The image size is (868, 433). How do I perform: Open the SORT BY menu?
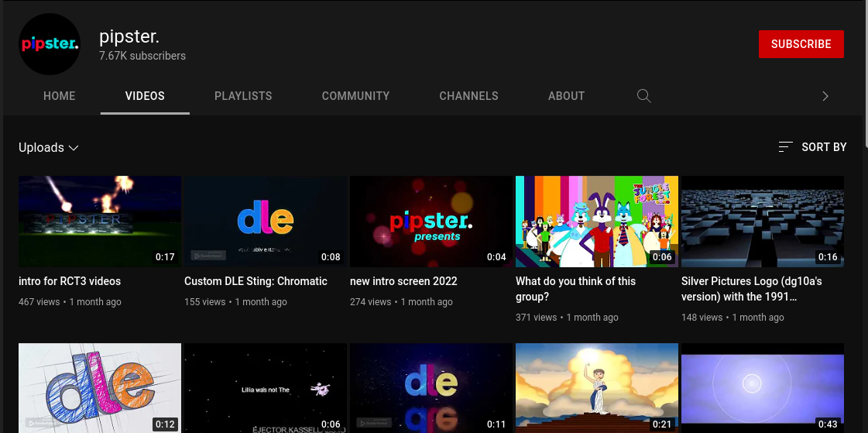pyautogui.click(x=812, y=146)
